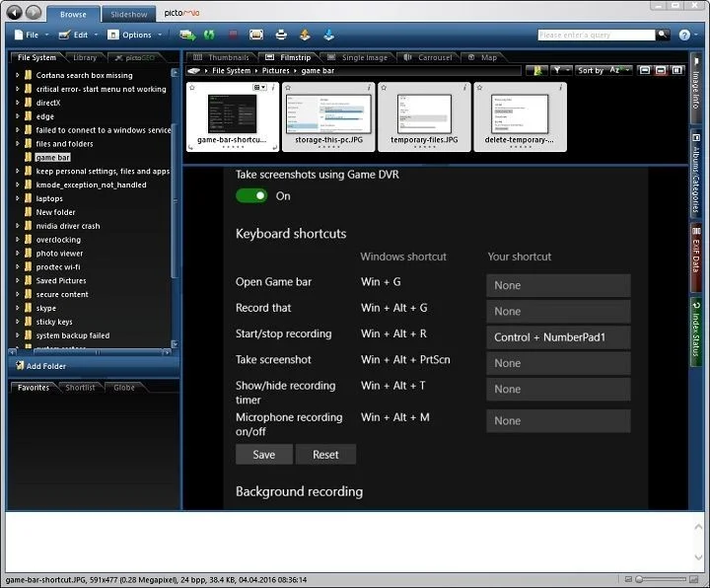
Task: Switch to Carrousel view tab
Action: click(428, 57)
